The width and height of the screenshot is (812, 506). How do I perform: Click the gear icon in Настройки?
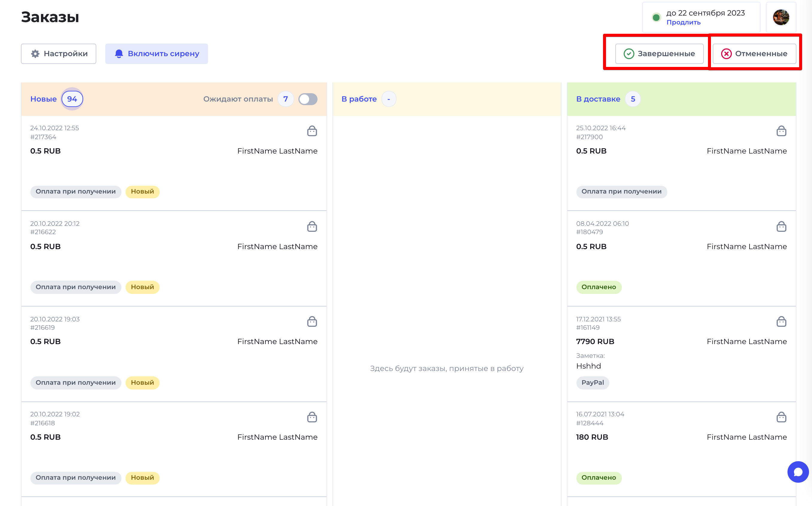pyautogui.click(x=35, y=54)
